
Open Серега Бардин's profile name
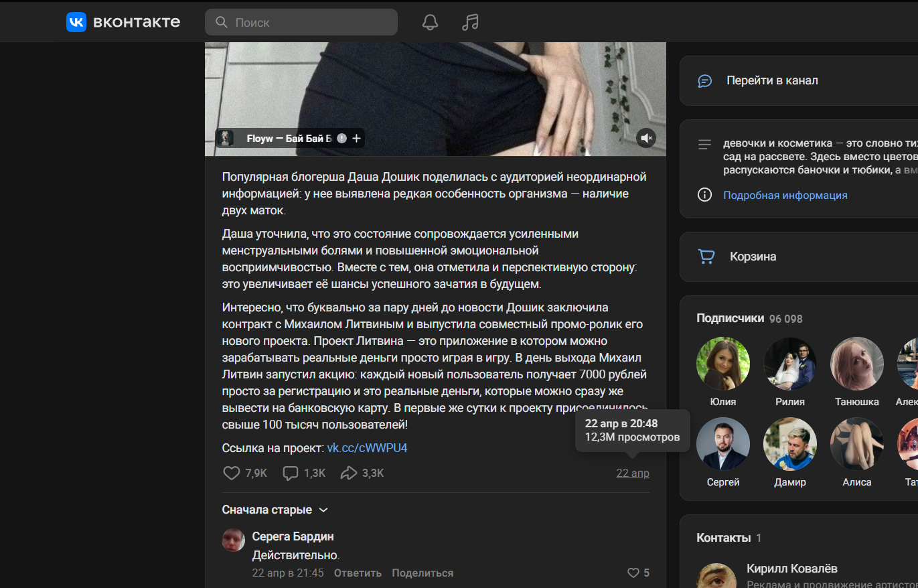(293, 536)
